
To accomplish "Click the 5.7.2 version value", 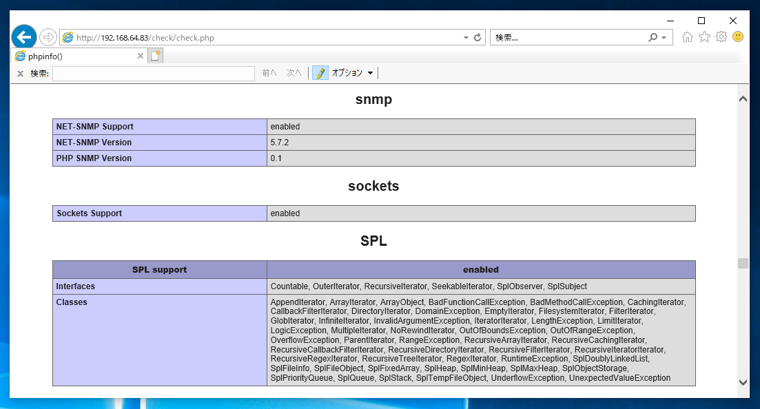I will point(280,142).
